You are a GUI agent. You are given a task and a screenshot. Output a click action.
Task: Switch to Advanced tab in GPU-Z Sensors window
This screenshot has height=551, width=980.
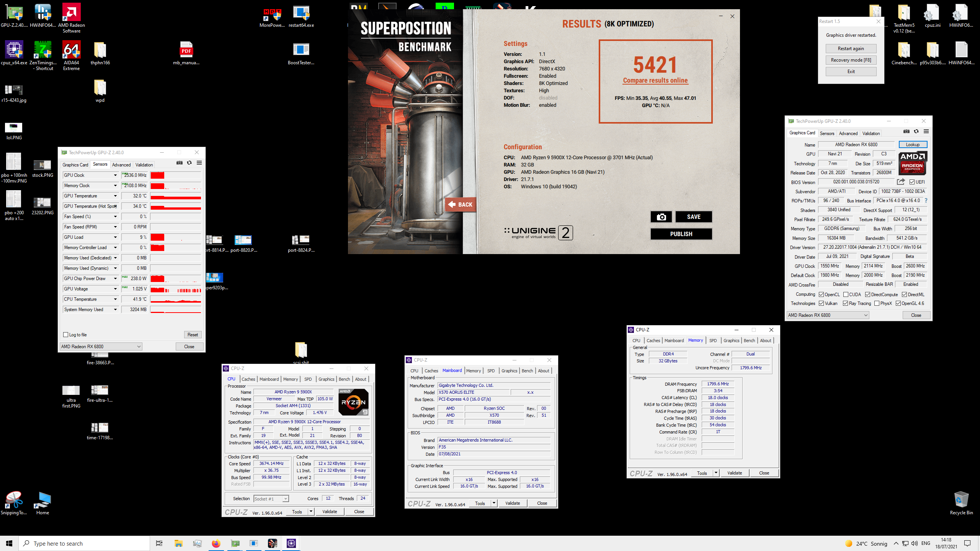121,165
